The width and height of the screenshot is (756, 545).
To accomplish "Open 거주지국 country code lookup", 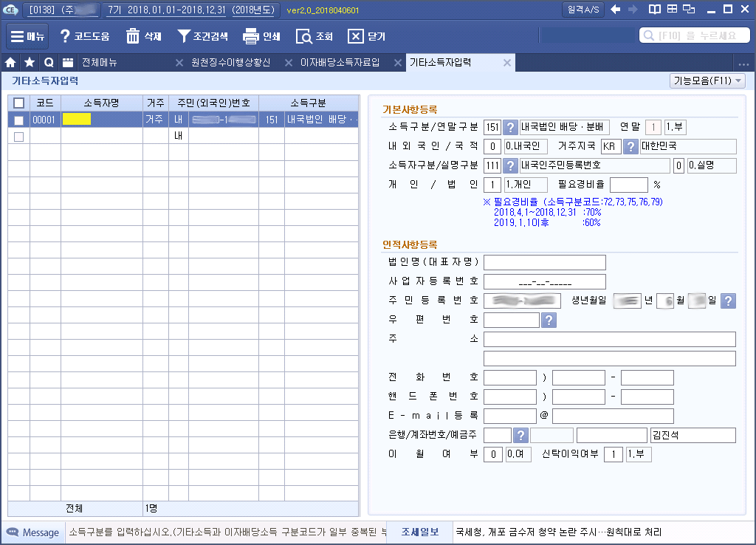I will coord(630,146).
